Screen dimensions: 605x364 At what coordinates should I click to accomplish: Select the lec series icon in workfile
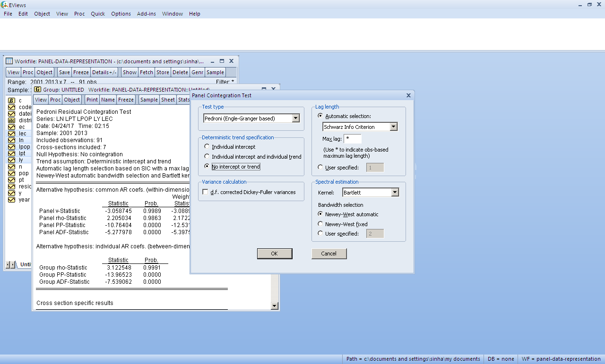(12, 134)
